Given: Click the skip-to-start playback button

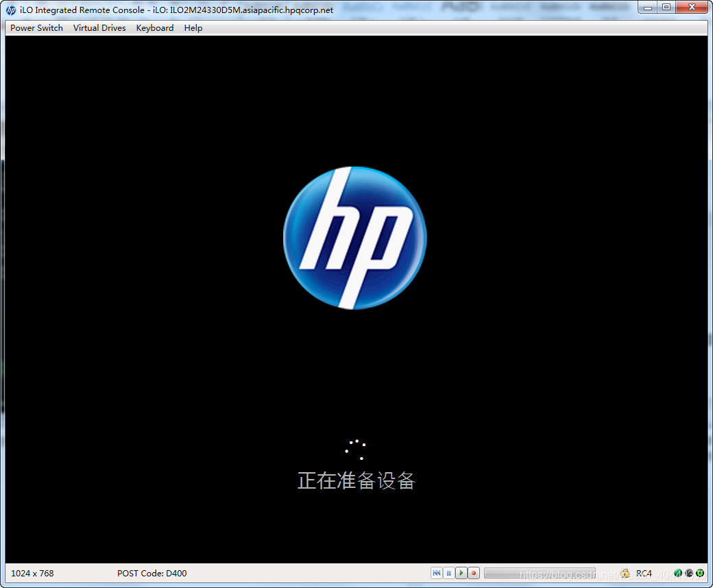Looking at the screenshot, I should pyautogui.click(x=437, y=573).
